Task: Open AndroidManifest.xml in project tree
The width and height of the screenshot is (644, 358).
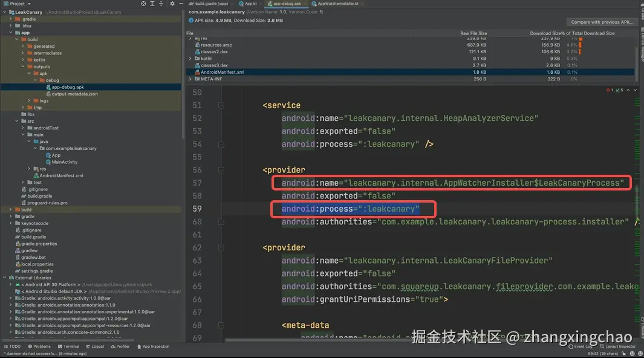Action: [x=58, y=176]
